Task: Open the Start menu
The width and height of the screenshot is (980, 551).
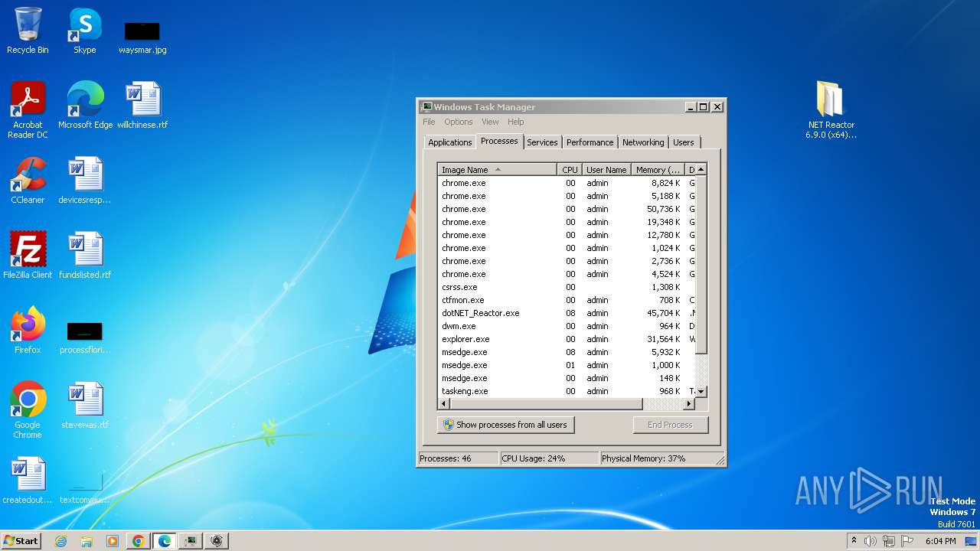Action: pyautogui.click(x=21, y=541)
